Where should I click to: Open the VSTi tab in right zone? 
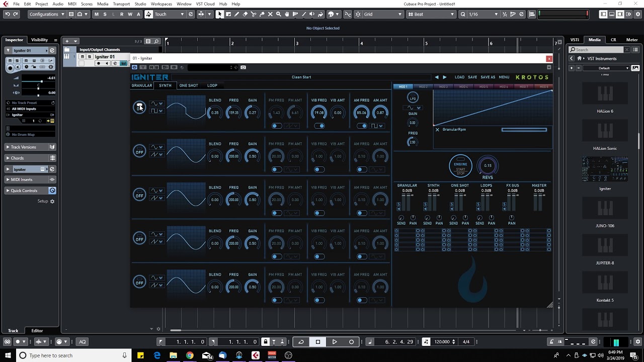pos(574,40)
